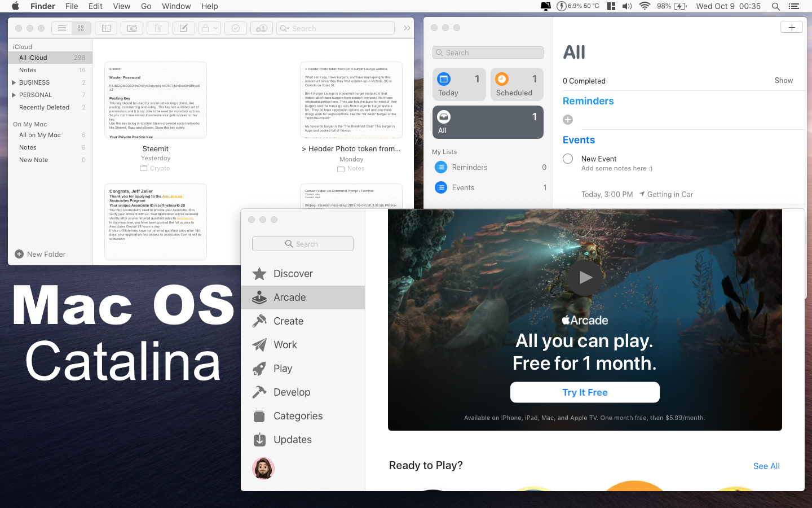Viewport: 812px width, 508px height.
Task: Select the Categories icon in App Store sidebar
Action: 259,415
